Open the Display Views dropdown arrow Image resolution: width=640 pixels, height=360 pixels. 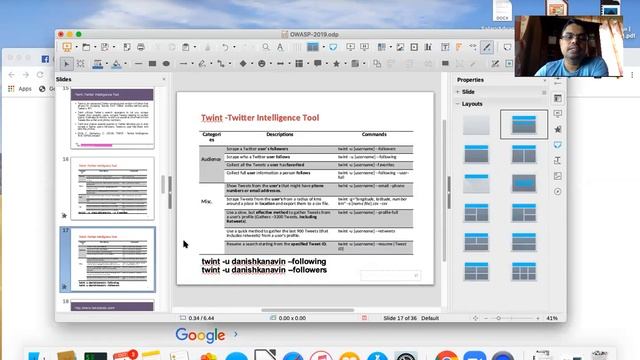point(323,47)
